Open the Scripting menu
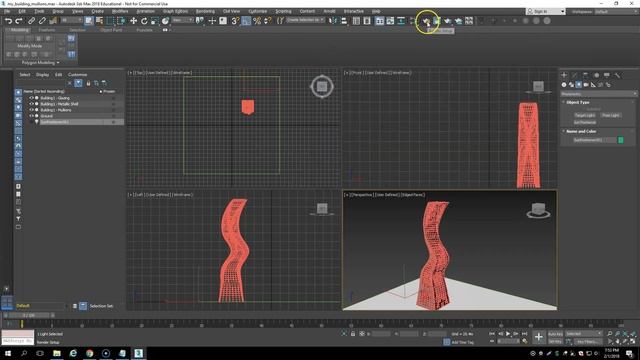 283,11
